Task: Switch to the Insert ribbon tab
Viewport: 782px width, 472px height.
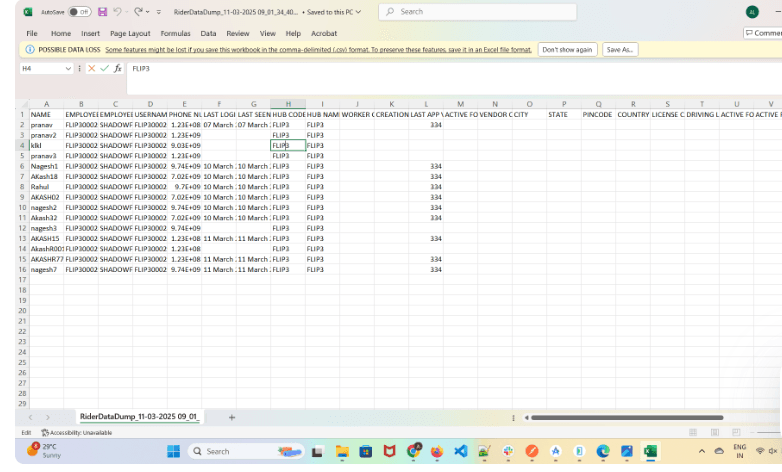Action: pyautogui.click(x=90, y=33)
